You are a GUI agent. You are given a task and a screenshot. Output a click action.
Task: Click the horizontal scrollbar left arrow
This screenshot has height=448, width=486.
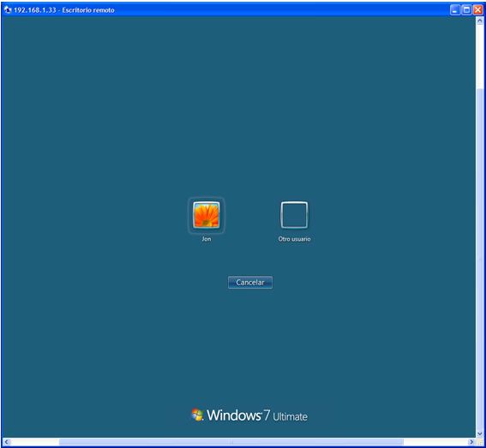pos(7,442)
